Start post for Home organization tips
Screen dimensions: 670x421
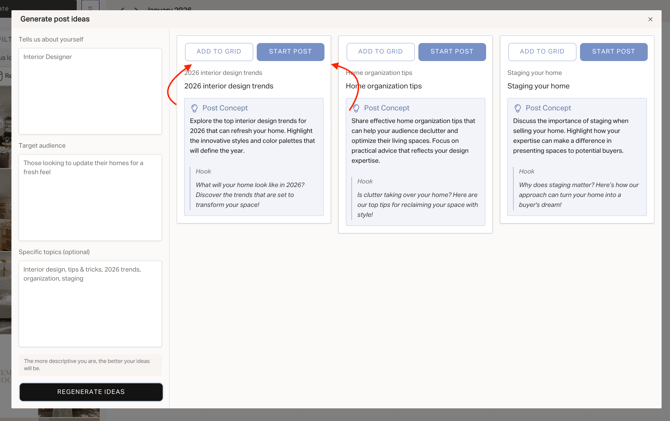click(x=452, y=51)
